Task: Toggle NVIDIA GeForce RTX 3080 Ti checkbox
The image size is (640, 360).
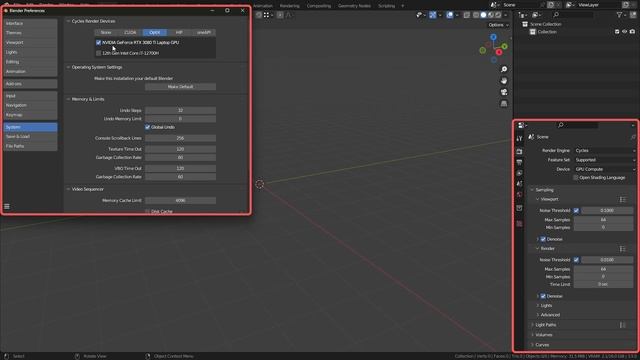Action: (98, 42)
